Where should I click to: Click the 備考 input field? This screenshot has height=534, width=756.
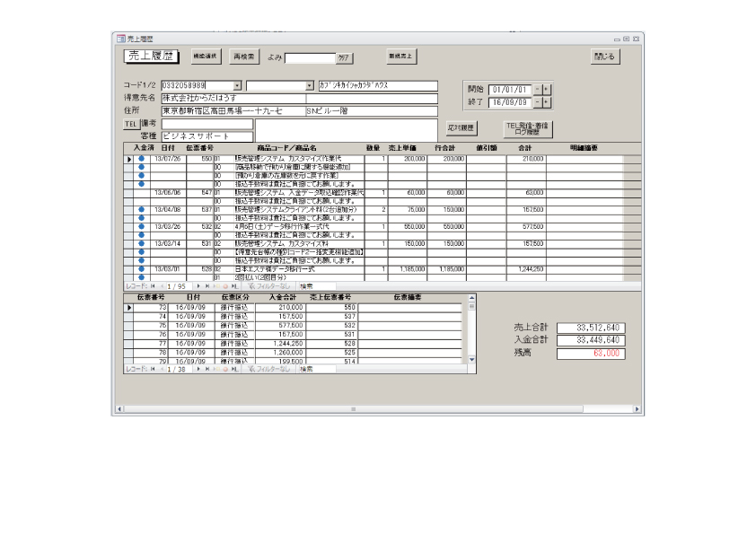pos(207,124)
